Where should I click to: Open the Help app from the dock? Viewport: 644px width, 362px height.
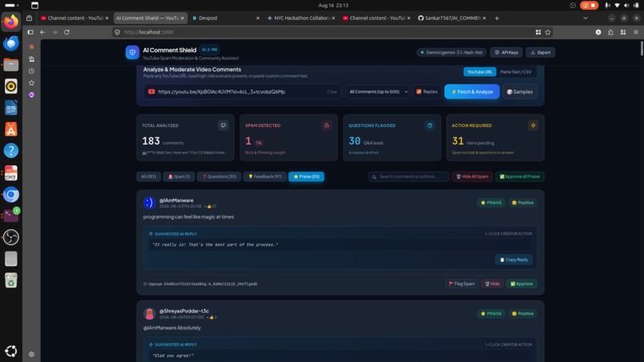[x=11, y=151]
